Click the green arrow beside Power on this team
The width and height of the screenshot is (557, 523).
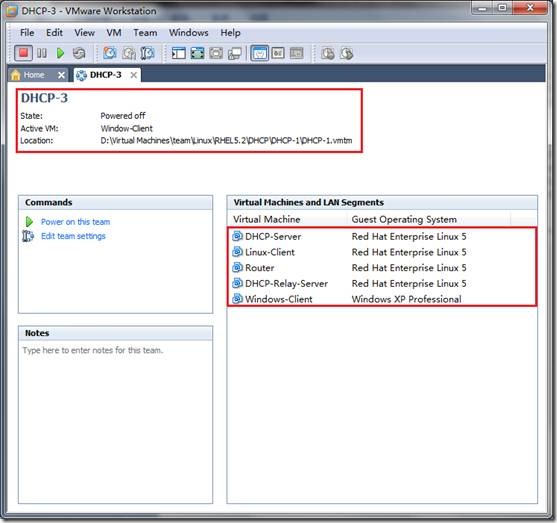29,222
